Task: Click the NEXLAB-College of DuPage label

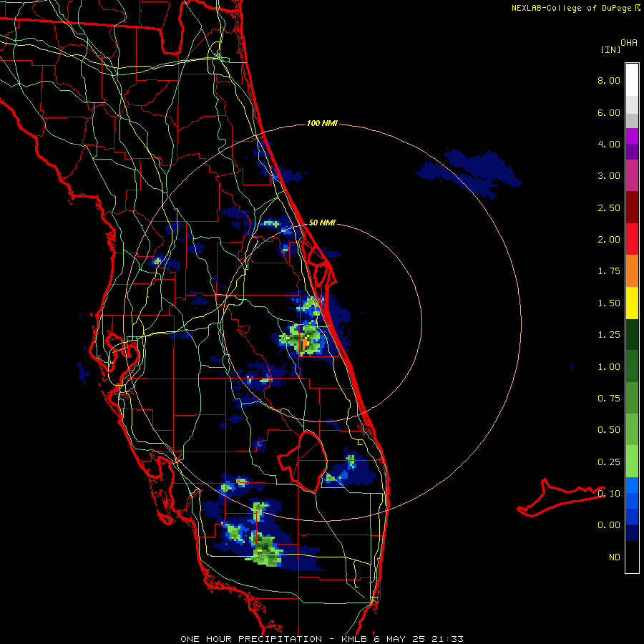Action: click(572, 8)
